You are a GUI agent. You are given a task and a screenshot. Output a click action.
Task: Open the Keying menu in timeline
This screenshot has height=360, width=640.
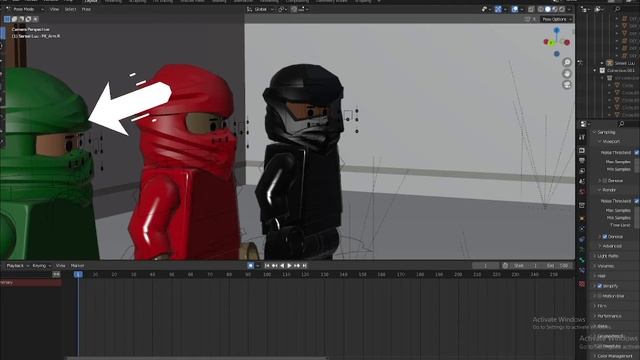pos(42,266)
